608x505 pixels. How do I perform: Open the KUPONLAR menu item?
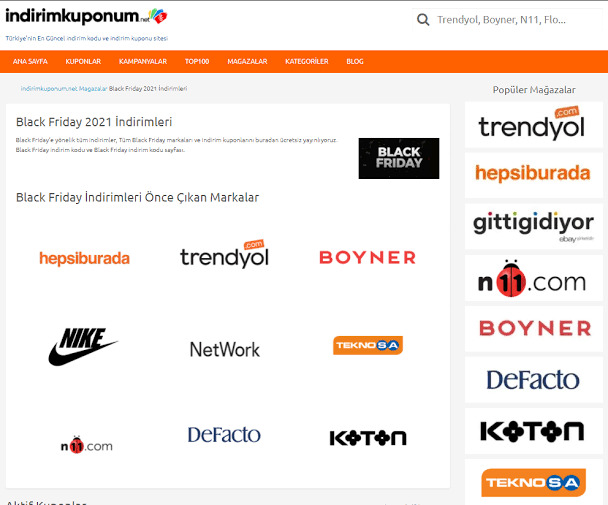tap(83, 61)
